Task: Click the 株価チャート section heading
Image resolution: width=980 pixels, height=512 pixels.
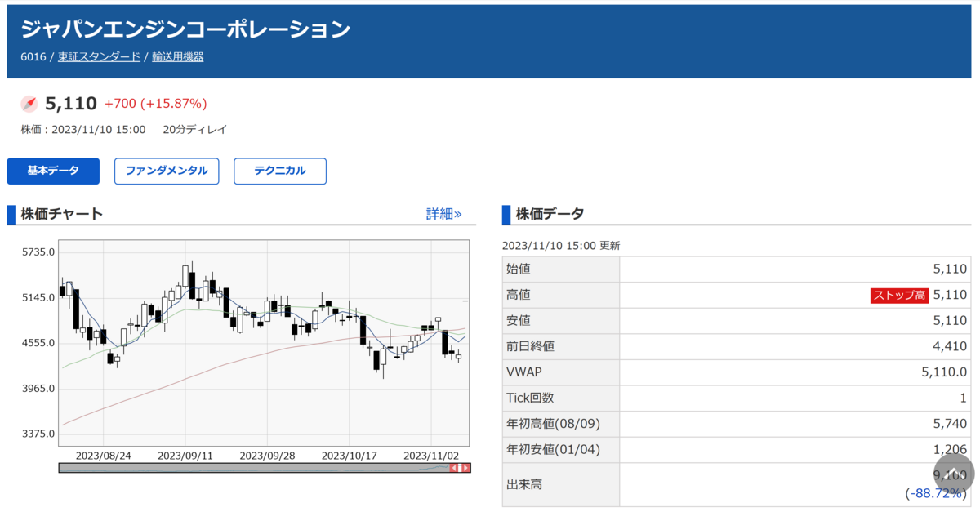Action: click(x=62, y=214)
